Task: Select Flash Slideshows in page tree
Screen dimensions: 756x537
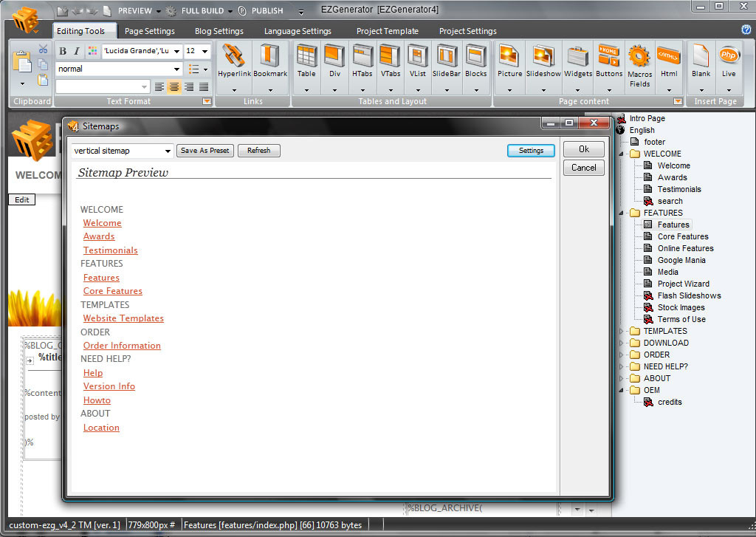Action: click(689, 295)
